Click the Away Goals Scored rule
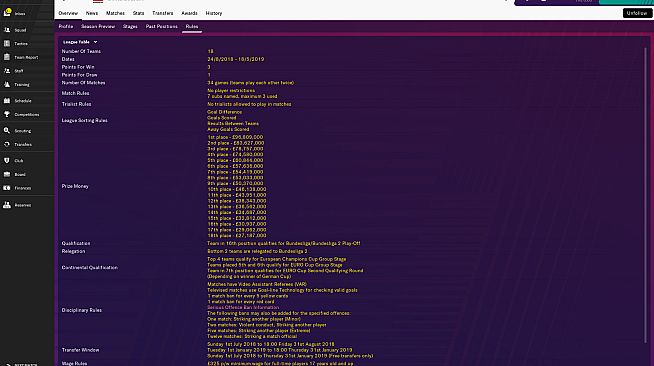654x366 pixels. point(228,129)
